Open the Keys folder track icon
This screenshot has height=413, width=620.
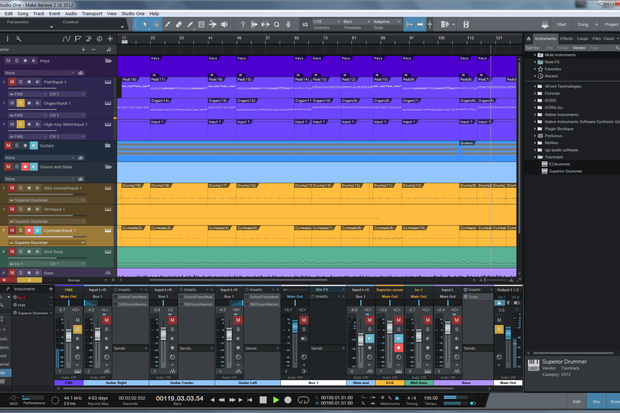pyautogui.click(x=108, y=61)
